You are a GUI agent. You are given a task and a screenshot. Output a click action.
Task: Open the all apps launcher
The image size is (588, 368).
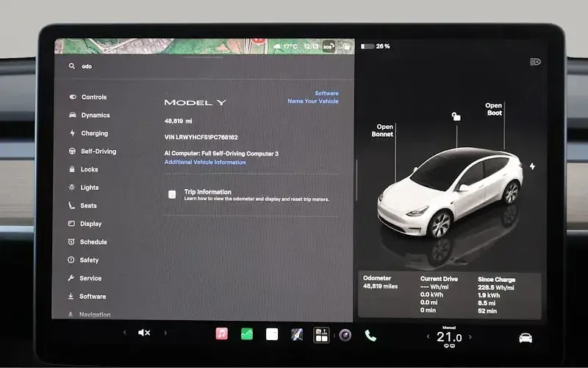coord(321,335)
